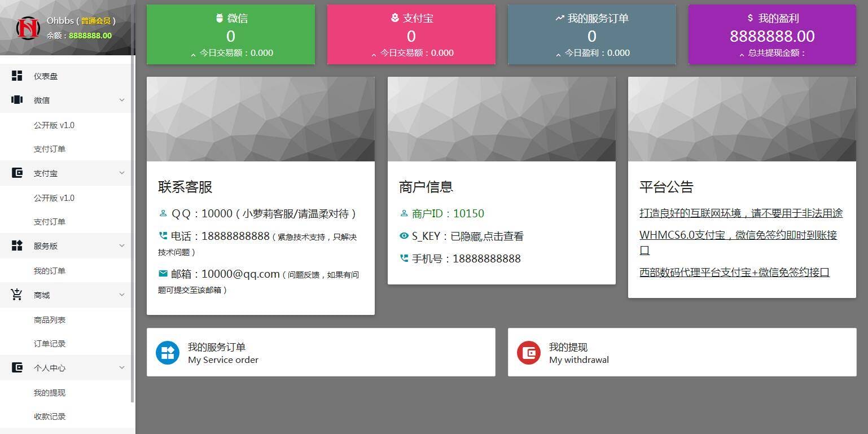The height and width of the screenshot is (434, 868).
Task: Select the 仪表盘 dashboard icon in the sidebar
Action: tap(16, 76)
